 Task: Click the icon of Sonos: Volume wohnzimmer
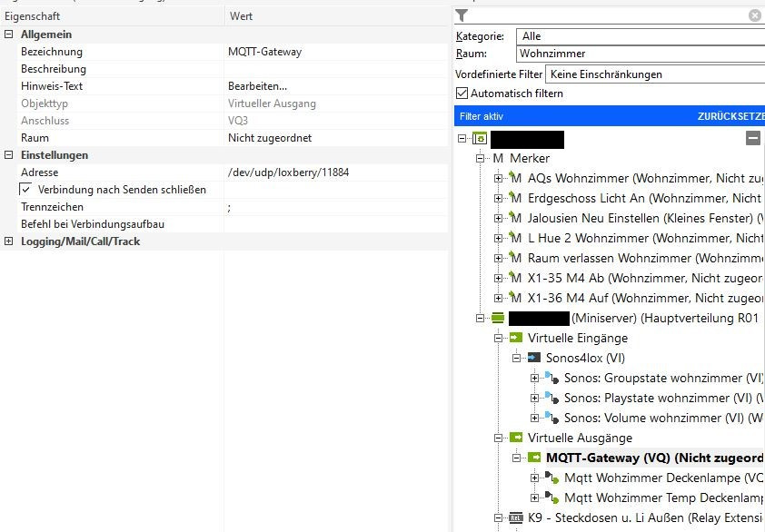551,418
